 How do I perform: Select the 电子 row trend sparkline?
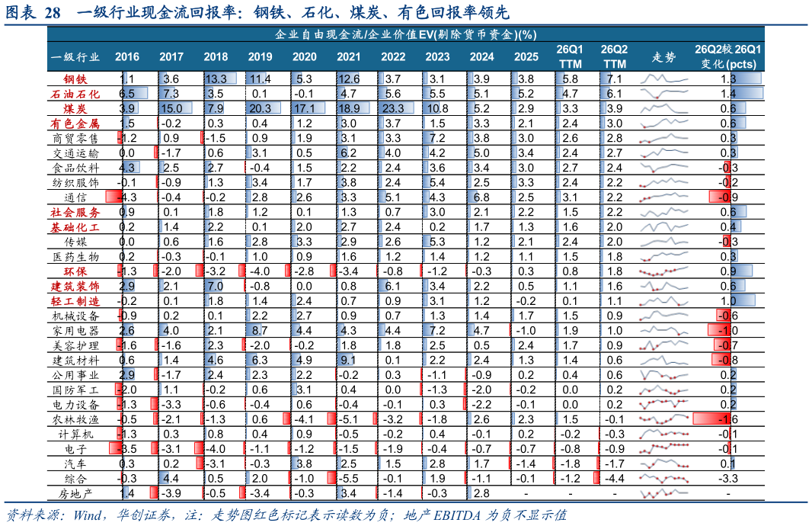pyautogui.click(x=664, y=449)
